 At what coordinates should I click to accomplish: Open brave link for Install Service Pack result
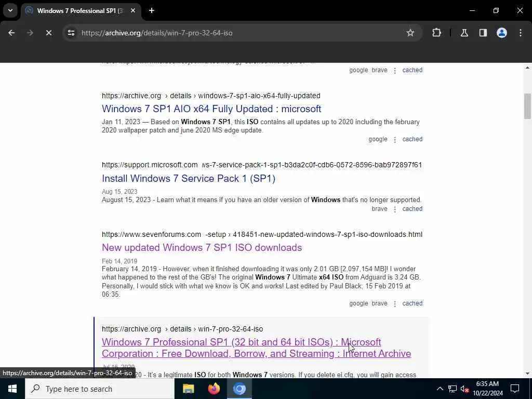tap(379, 209)
